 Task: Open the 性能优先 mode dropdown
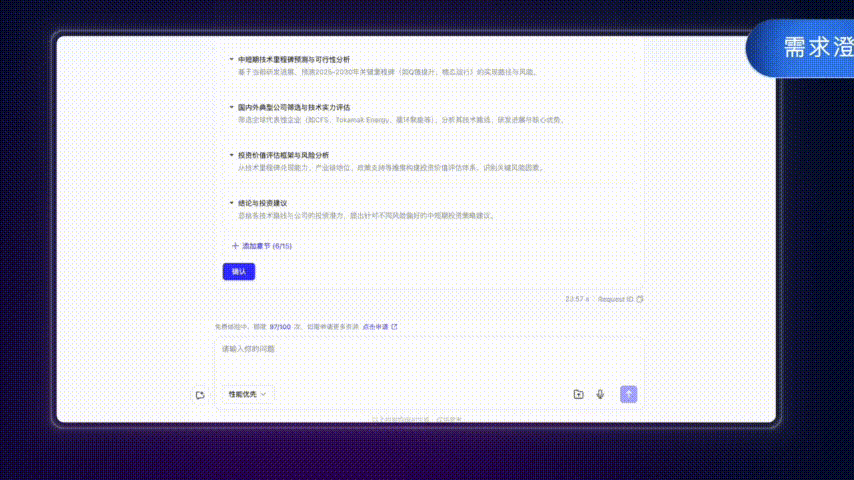click(x=247, y=394)
